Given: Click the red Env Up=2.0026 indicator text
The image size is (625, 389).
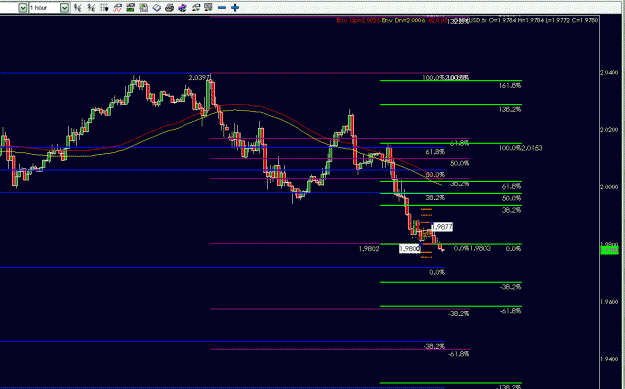Looking at the screenshot, I should (358, 20).
